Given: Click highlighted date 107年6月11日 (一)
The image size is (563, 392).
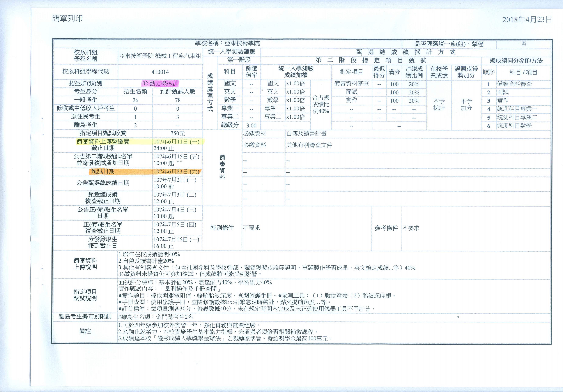Looking at the screenshot, I should (177, 141).
